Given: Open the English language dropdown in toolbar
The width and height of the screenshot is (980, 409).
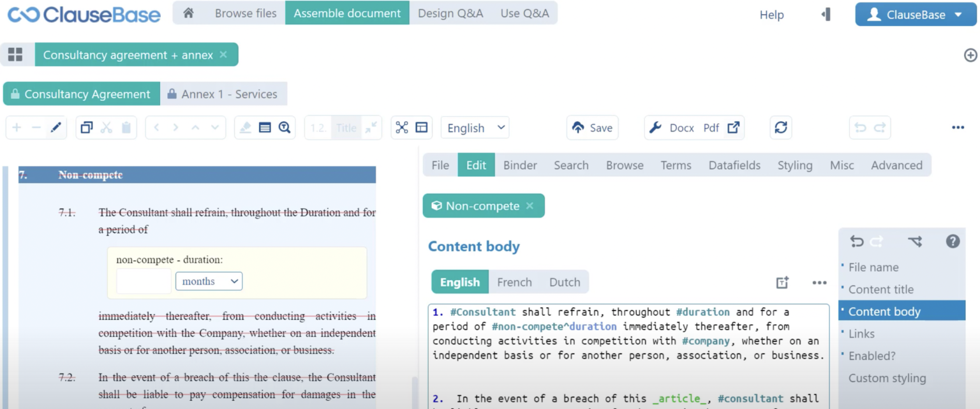Looking at the screenshot, I should point(475,128).
